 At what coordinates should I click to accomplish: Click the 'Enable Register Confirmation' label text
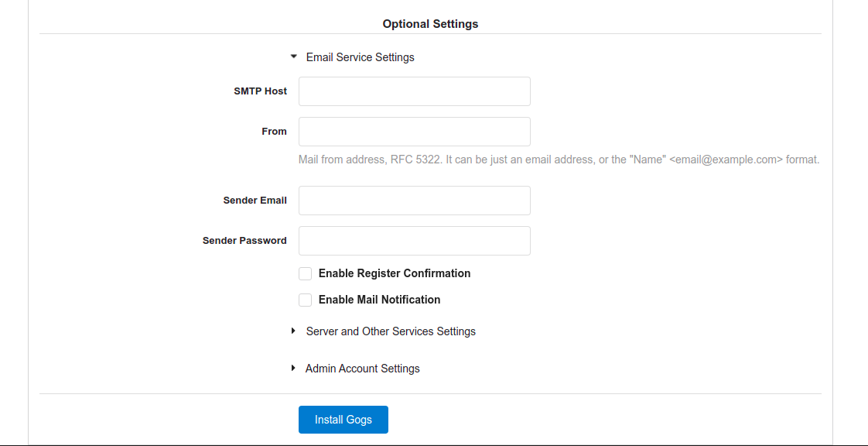[x=395, y=273]
